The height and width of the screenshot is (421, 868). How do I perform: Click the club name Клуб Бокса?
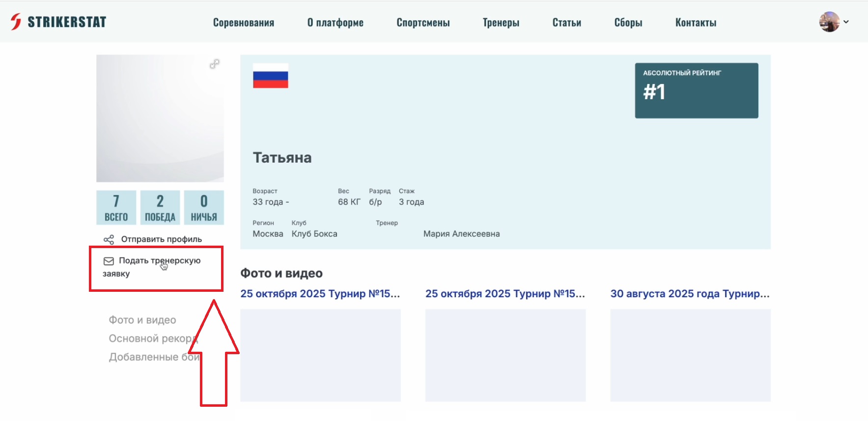coord(314,234)
